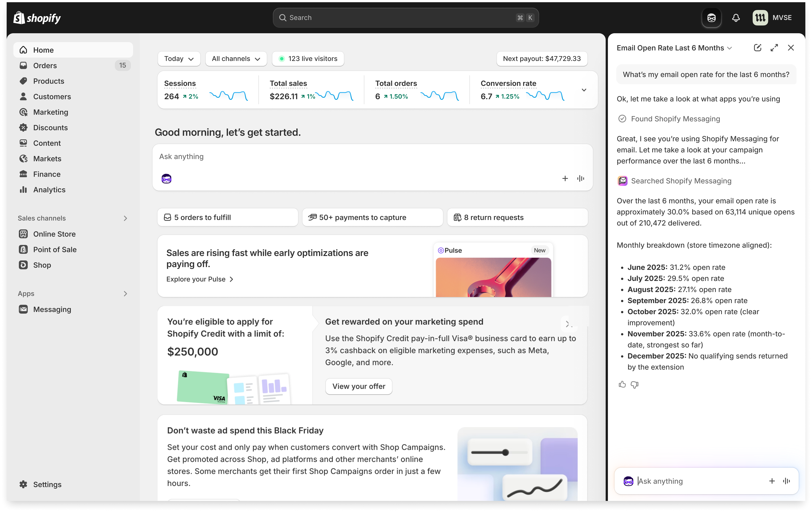812x512 pixels.
Task: Open the Sidekick assistant icon in top bar
Action: coord(711,18)
